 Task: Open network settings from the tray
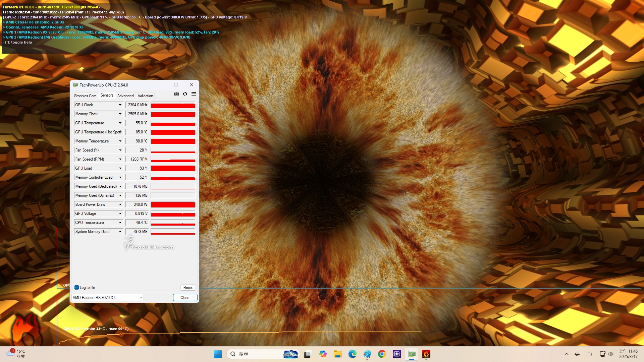point(602,354)
